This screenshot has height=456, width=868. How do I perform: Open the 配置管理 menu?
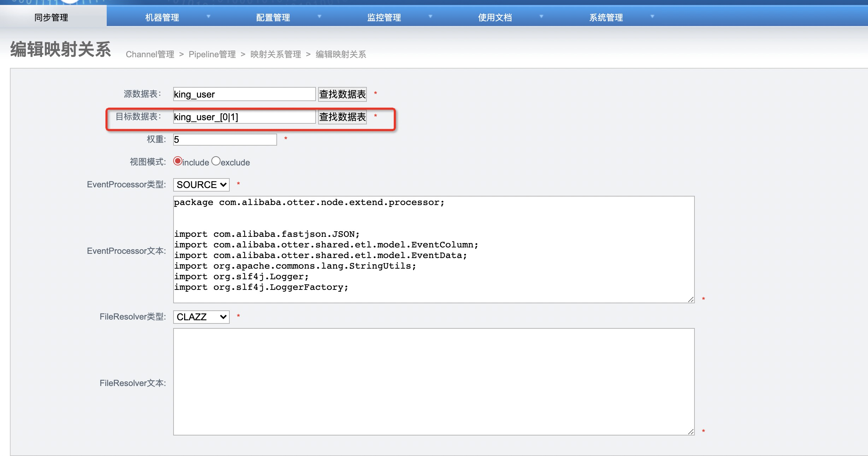[x=273, y=17]
